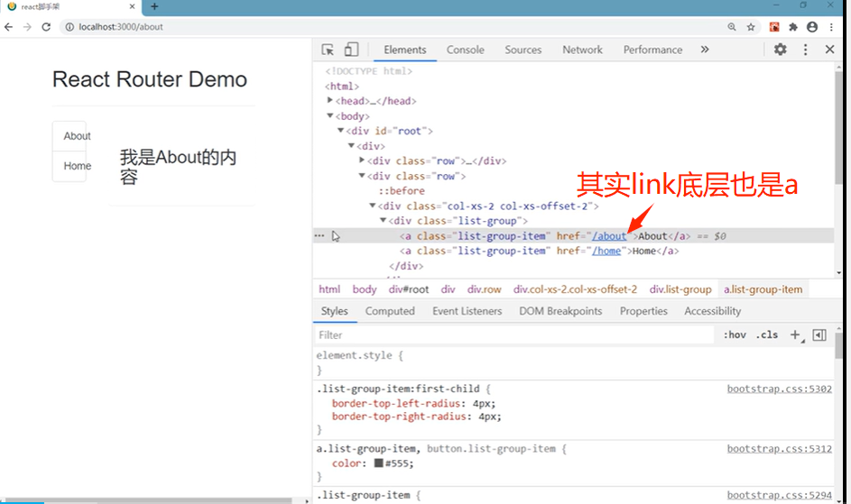The image size is (851, 504).
Task: Click the Home link on the page
Action: click(77, 166)
